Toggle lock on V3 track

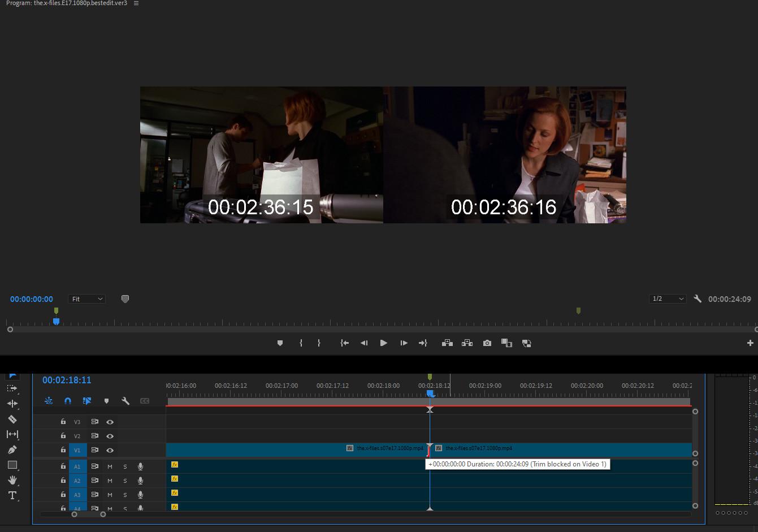pyautogui.click(x=63, y=422)
